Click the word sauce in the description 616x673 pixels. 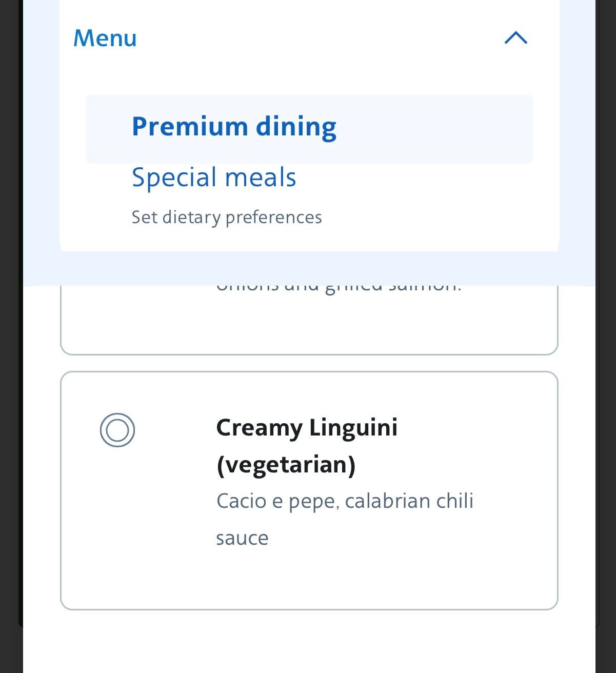242,538
